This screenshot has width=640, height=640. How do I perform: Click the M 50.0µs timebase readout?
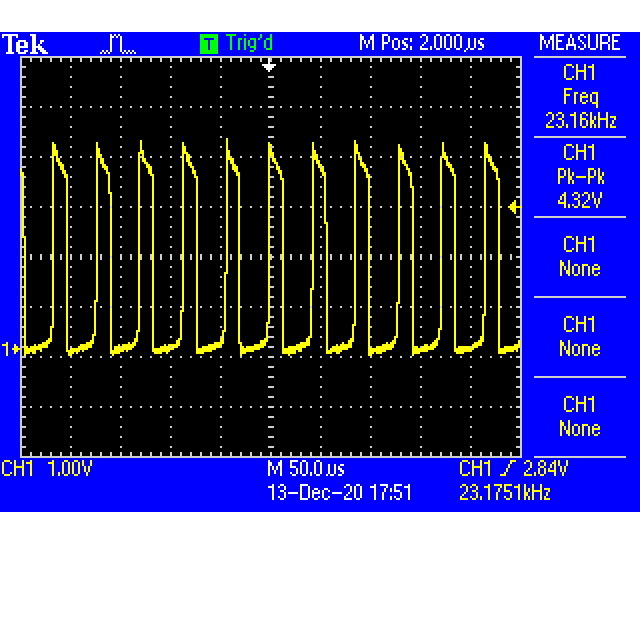coord(306,468)
